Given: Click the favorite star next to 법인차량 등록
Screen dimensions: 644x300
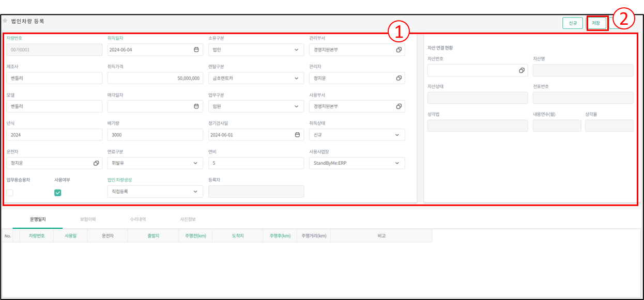Looking at the screenshot, I should point(5,21).
